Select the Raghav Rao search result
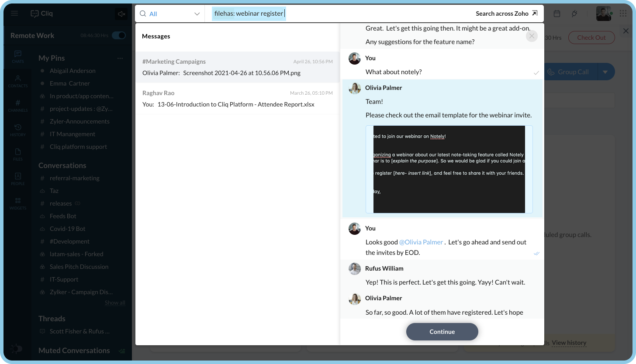636x364 pixels. coord(237,99)
